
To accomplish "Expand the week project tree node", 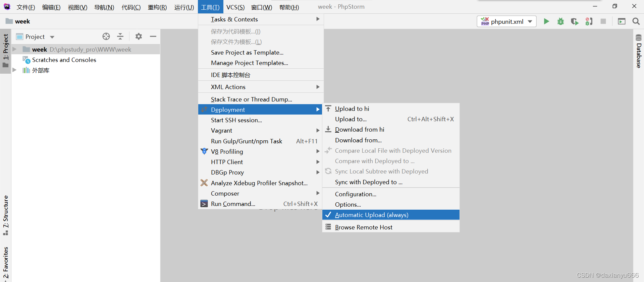I will click(14, 49).
